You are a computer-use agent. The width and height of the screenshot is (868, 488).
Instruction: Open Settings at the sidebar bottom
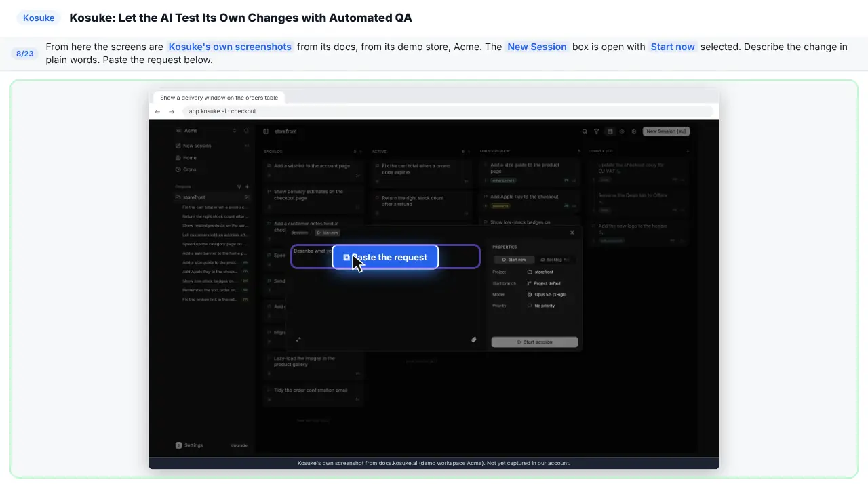point(189,445)
